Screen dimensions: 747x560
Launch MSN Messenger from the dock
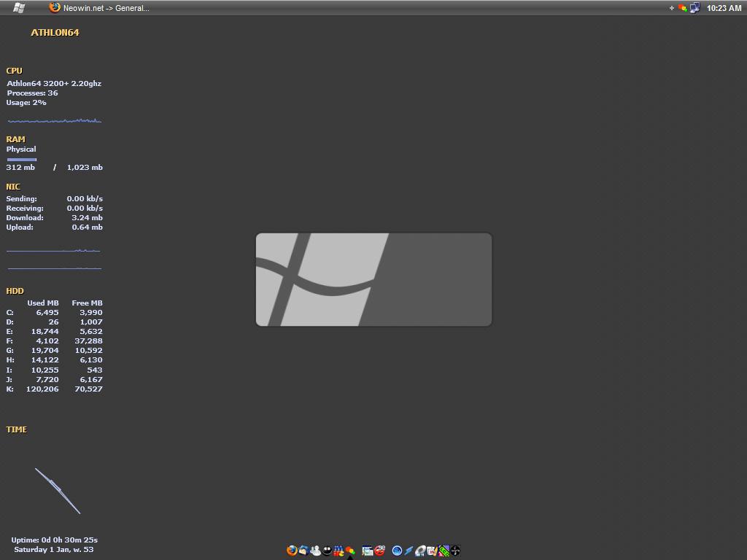pyautogui.click(x=315, y=551)
